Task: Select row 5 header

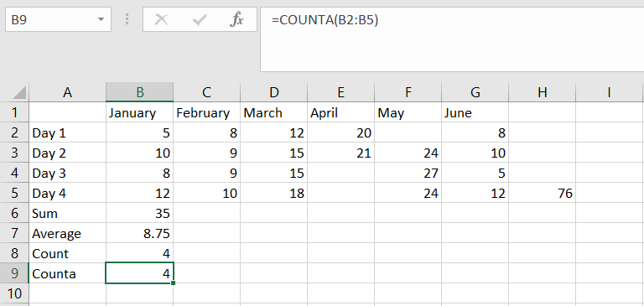Action: pos(14,193)
